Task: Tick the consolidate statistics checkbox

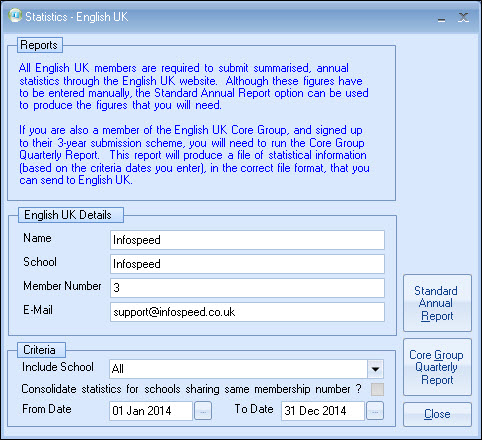Action: click(x=377, y=389)
